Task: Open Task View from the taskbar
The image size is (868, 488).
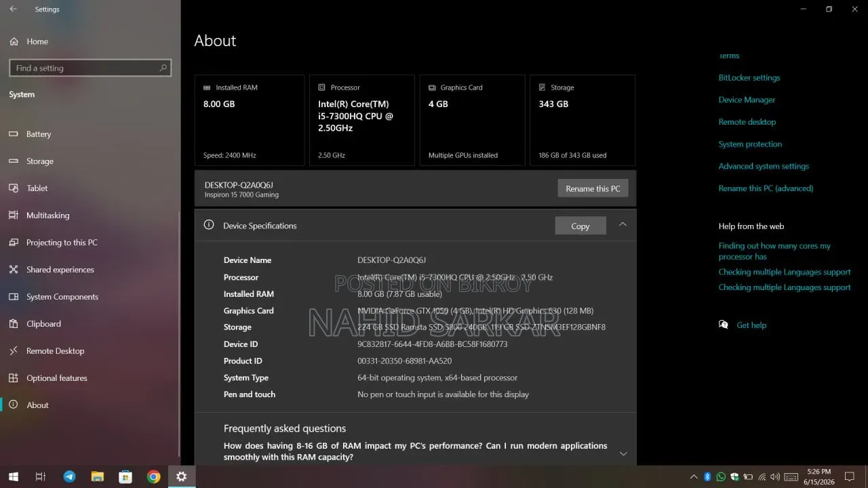Action: [41, 476]
